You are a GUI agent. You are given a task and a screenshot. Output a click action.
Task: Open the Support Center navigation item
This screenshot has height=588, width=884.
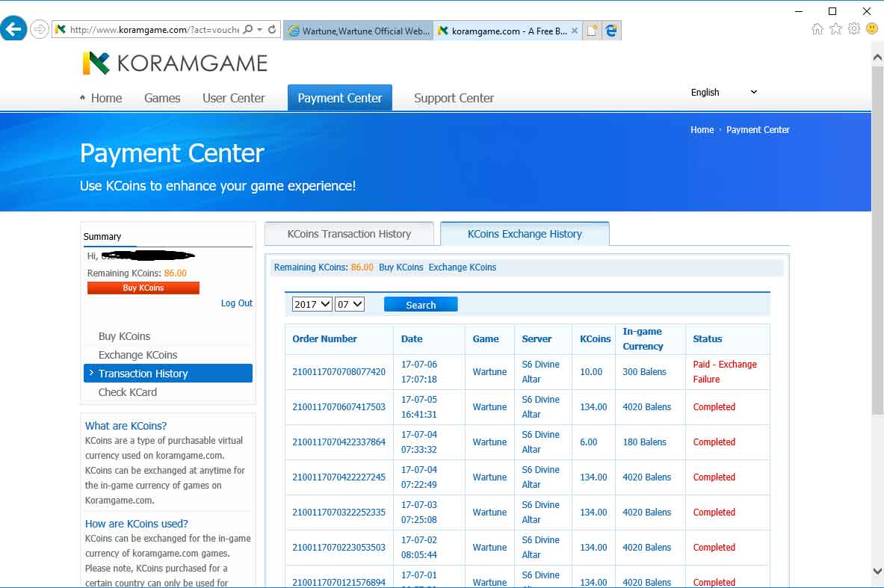(454, 98)
